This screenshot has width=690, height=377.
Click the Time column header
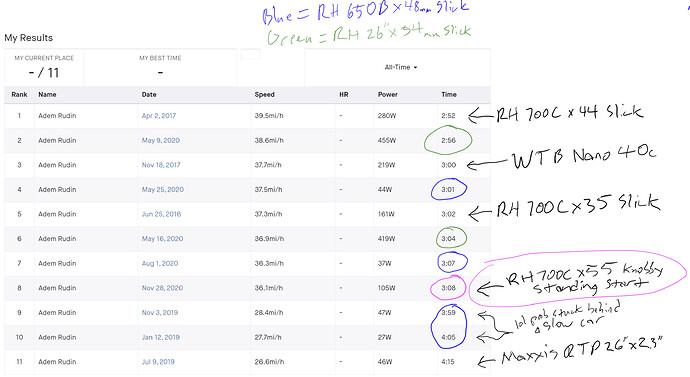click(449, 95)
